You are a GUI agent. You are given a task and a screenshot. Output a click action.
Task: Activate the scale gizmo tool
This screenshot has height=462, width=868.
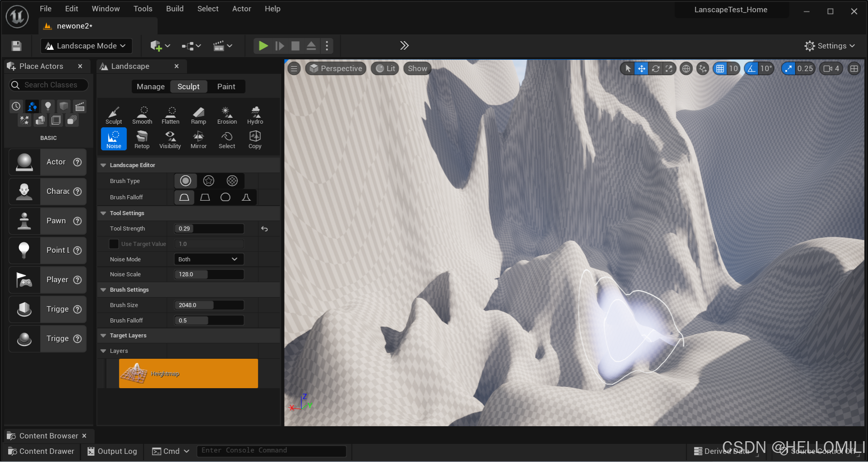point(669,69)
